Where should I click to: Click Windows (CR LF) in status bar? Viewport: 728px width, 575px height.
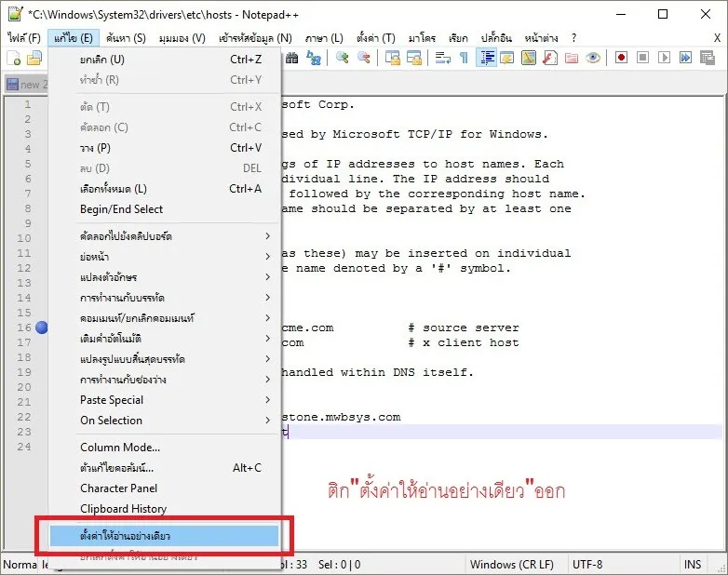pyautogui.click(x=512, y=565)
